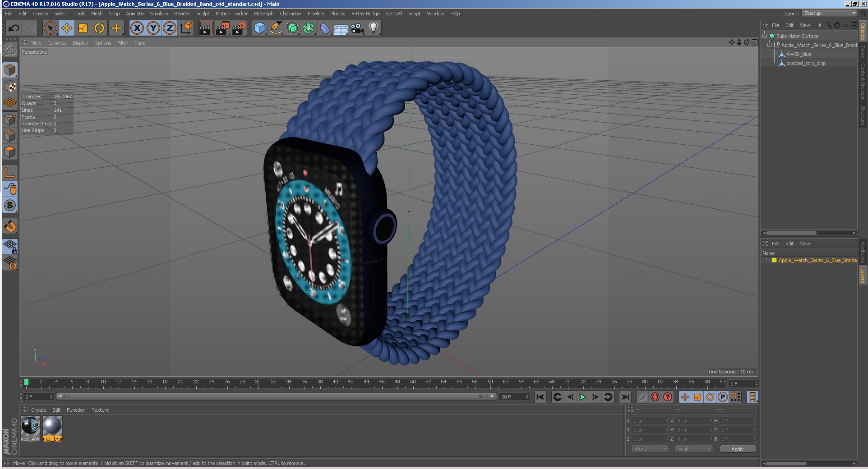The width and height of the screenshot is (868, 469).
Task: Open the Layers side tab
Action: (863, 275)
